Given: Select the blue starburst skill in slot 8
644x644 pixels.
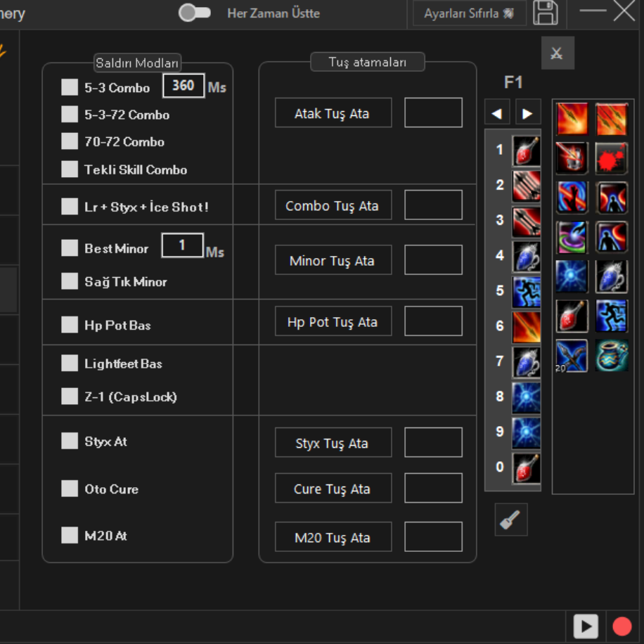Looking at the screenshot, I should (526, 397).
